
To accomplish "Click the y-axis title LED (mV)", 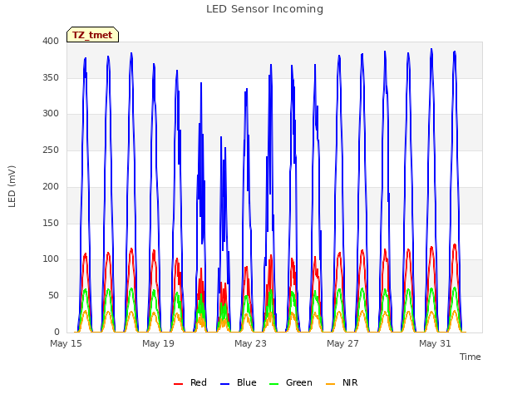I will 12,186.
